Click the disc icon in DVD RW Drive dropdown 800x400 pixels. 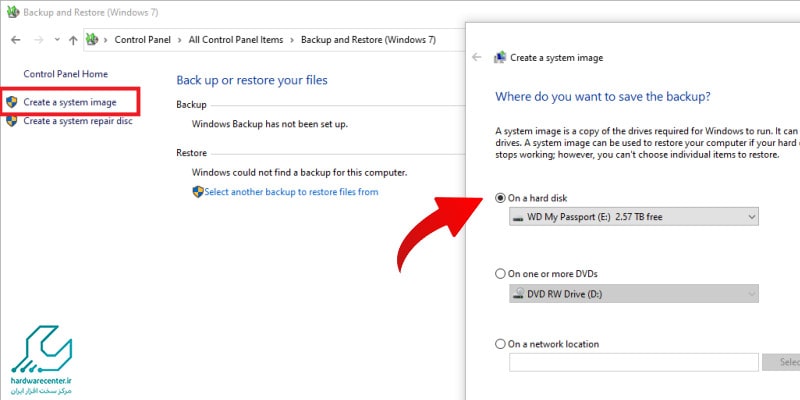(519, 293)
